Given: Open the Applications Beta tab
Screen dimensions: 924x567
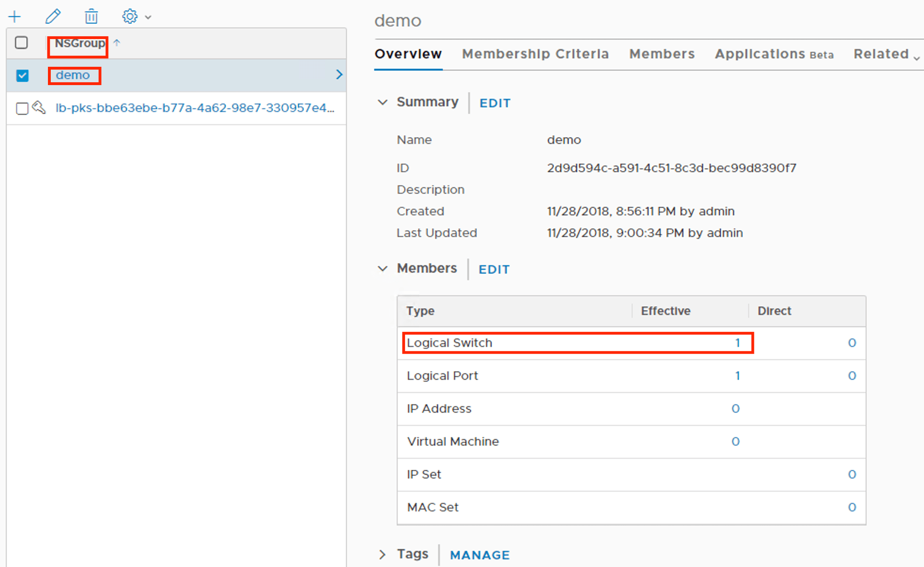Looking at the screenshot, I should tap(774, 54).
